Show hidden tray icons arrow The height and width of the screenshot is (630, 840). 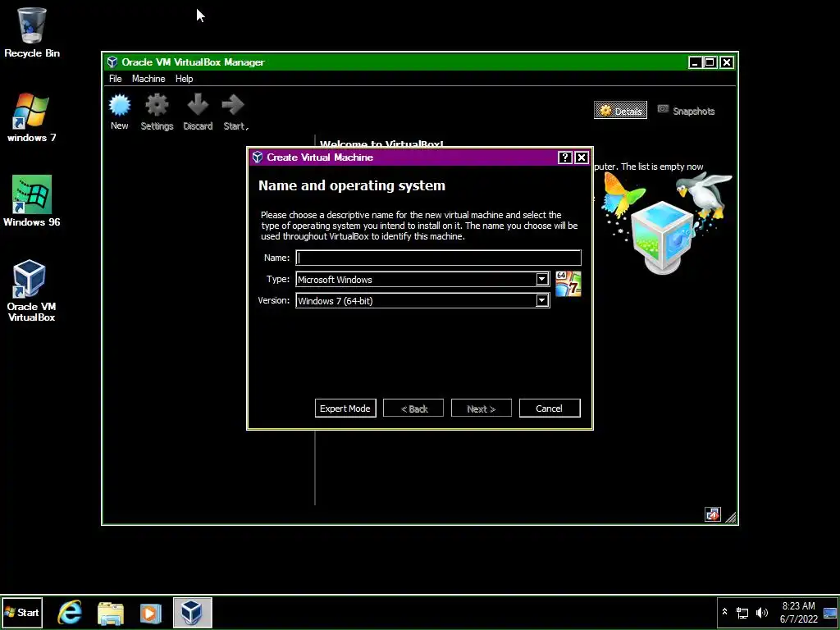[x=725, y=612]
